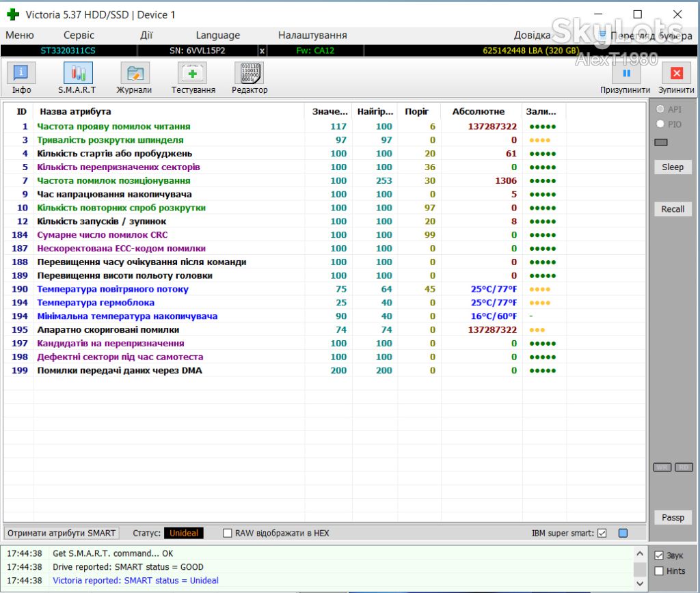The image size is (700, 593).
Task: Select the Температура повітряного потоку attribute
Action: (325, 289)
